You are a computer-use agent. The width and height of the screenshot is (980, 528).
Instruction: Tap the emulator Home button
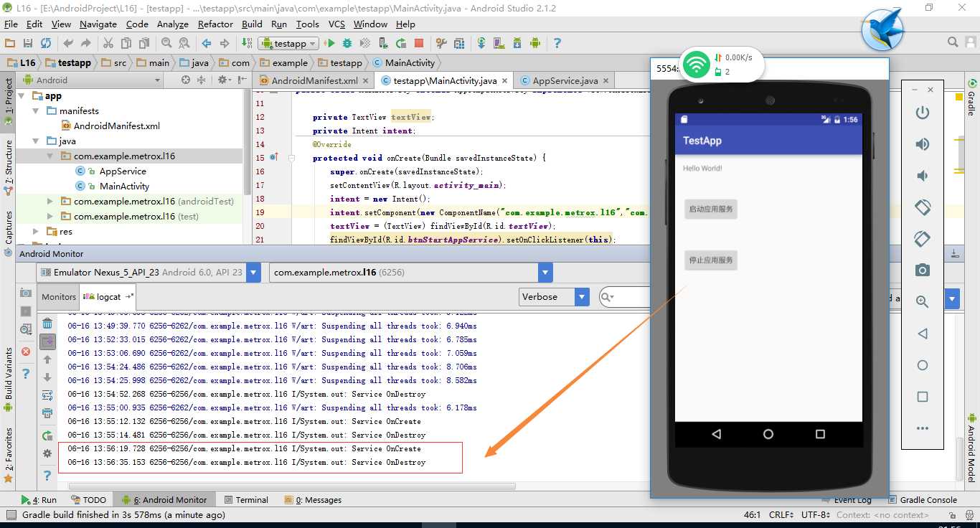click(x=768, y=434)
